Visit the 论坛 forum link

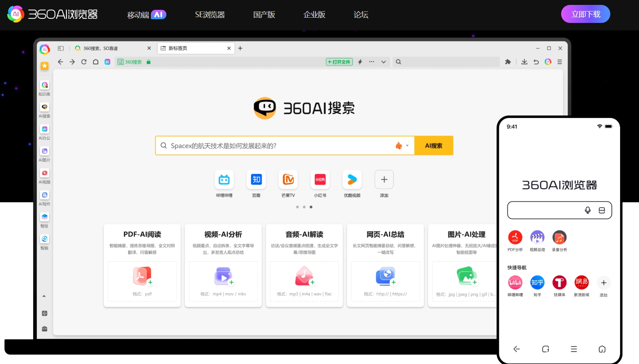coord(361,15)
